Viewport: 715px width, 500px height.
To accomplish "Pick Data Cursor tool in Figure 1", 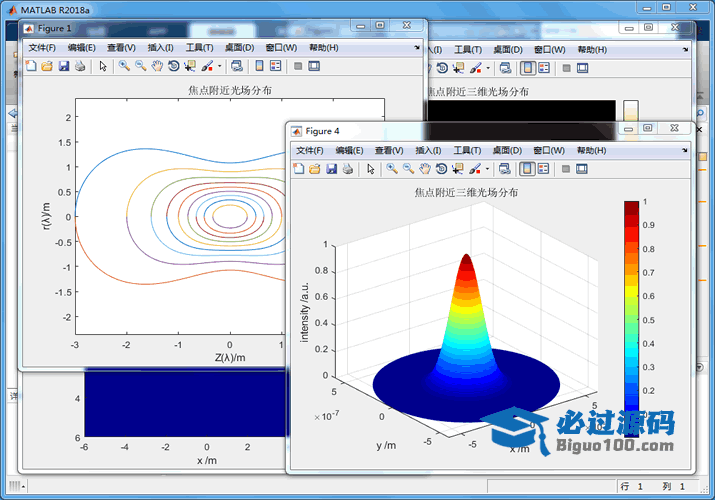I will click(x=190, y=66).
